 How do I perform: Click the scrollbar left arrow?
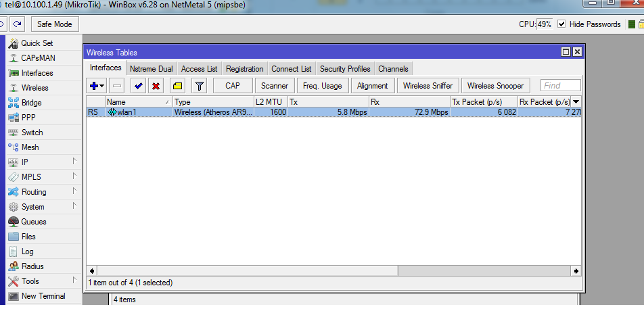(x=92, y=271)
